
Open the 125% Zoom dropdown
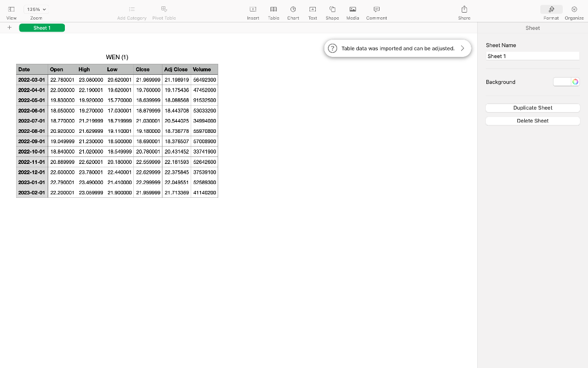pyautogui.click(x=36, y=9)
